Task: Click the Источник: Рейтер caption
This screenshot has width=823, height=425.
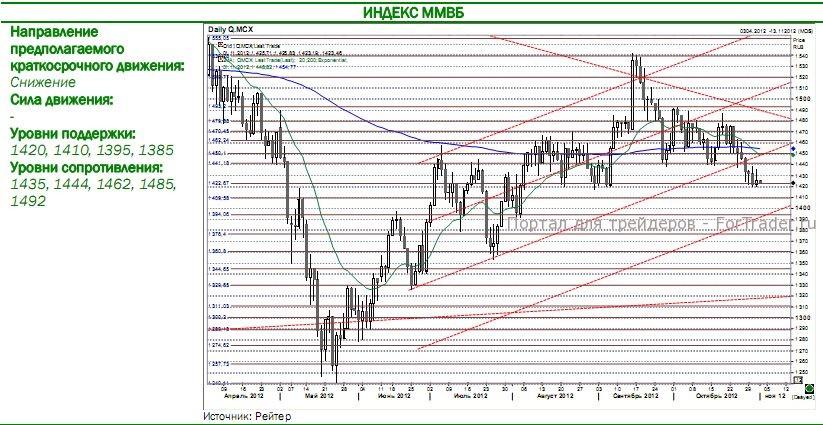Action: click(x=246, y=416)
